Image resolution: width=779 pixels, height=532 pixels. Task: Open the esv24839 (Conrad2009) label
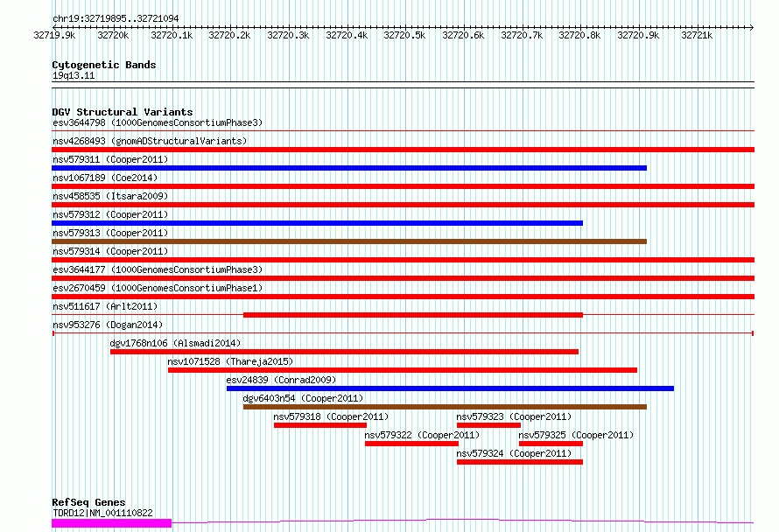point(281,380)
